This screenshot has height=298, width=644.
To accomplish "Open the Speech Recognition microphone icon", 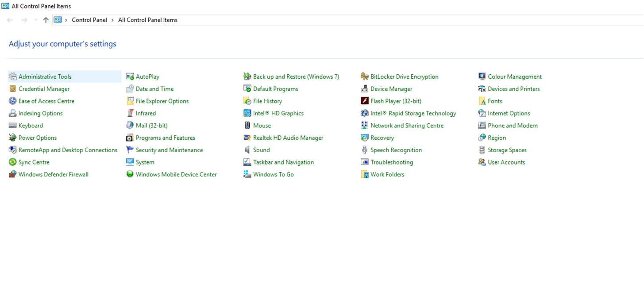I will tap(365, 150).
